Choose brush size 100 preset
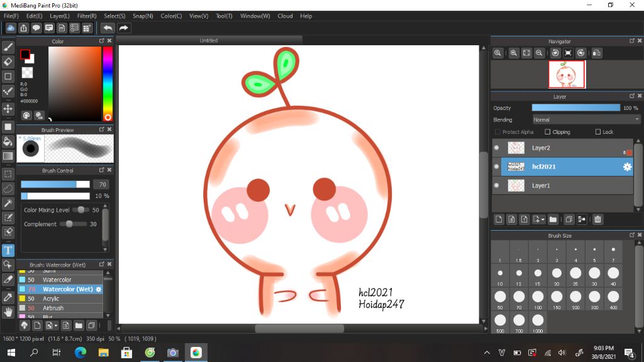The height and width of the screenshot is (362, 644). 538,300
